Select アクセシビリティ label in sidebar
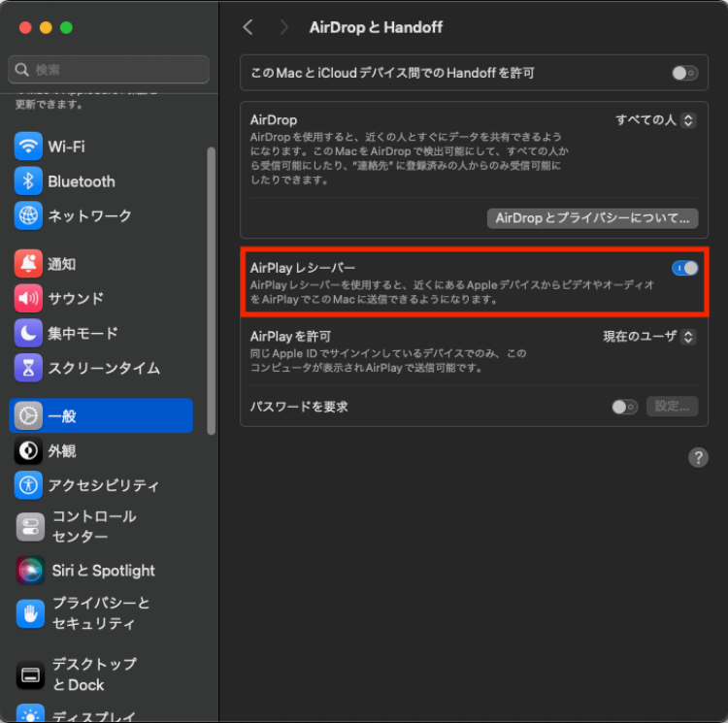This screenshot has width=728, height=723. coord(104,485)
